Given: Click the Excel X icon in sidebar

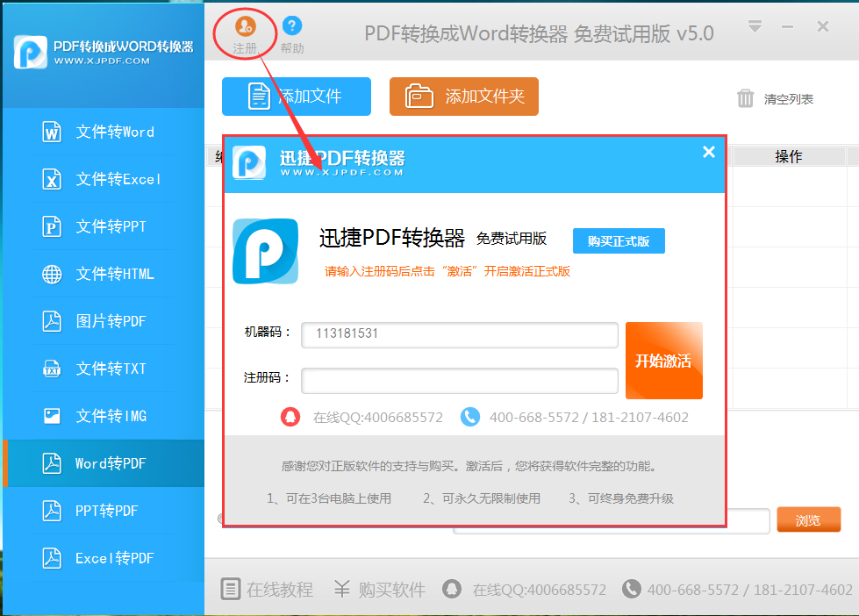Looking at the screenshot, I should [x=52, y=179].
